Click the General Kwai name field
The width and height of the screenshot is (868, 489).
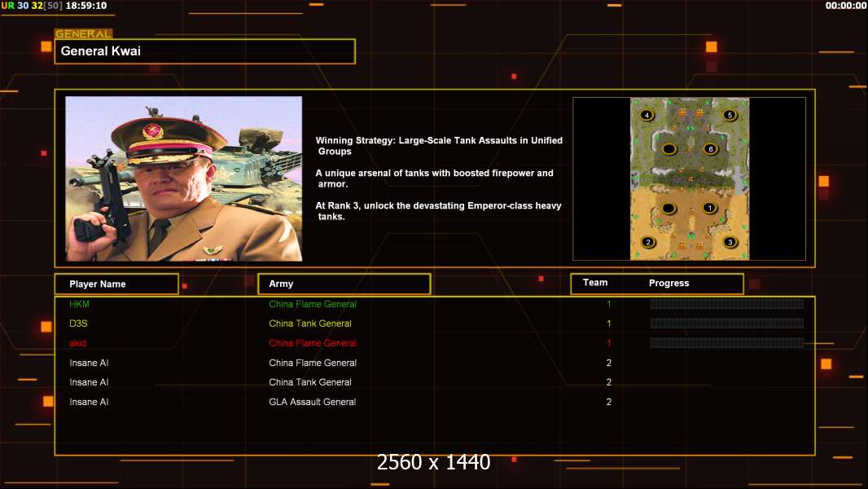tap(205, 51)
